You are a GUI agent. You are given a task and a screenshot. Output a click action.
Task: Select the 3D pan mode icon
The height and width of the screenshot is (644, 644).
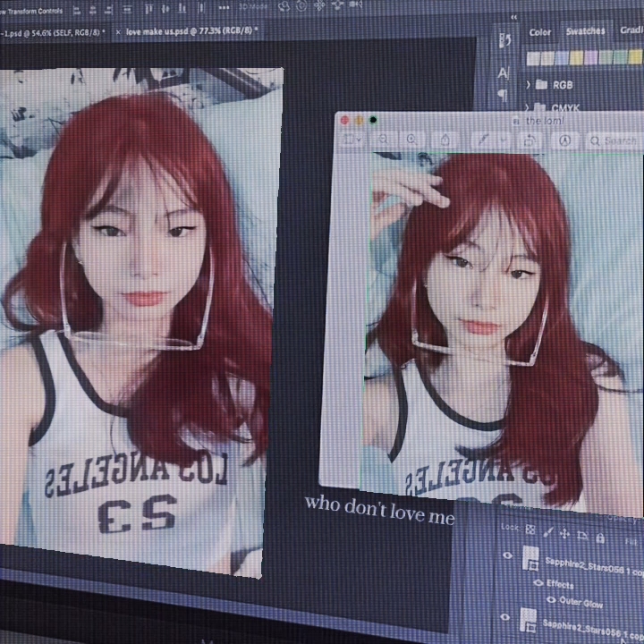tap(319, 5)
